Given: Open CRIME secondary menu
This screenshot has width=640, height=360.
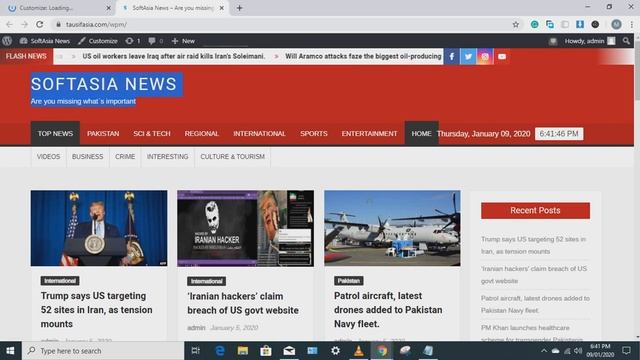Looking at the screenshot, I should 125,157.
